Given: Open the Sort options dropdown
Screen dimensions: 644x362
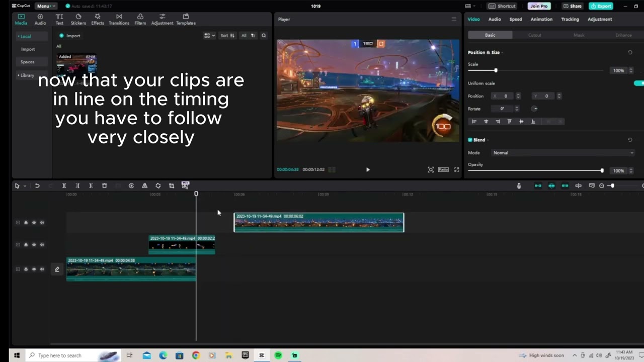Looking at the screenshot, I should click(x=227, y=36).
